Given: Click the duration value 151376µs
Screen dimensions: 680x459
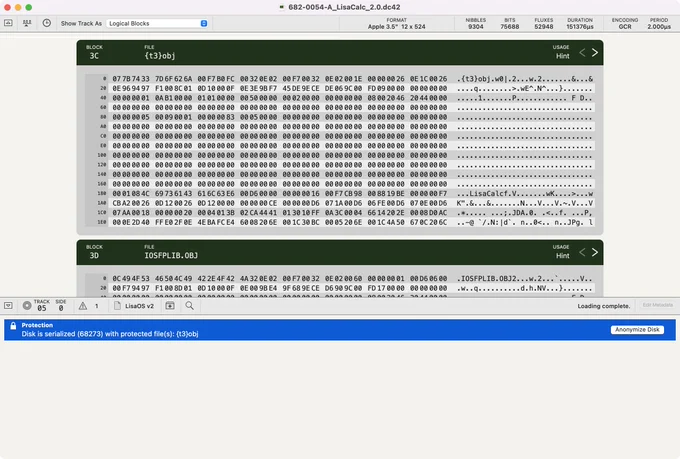Looking at the screenshot, I should tap(580, 26).
